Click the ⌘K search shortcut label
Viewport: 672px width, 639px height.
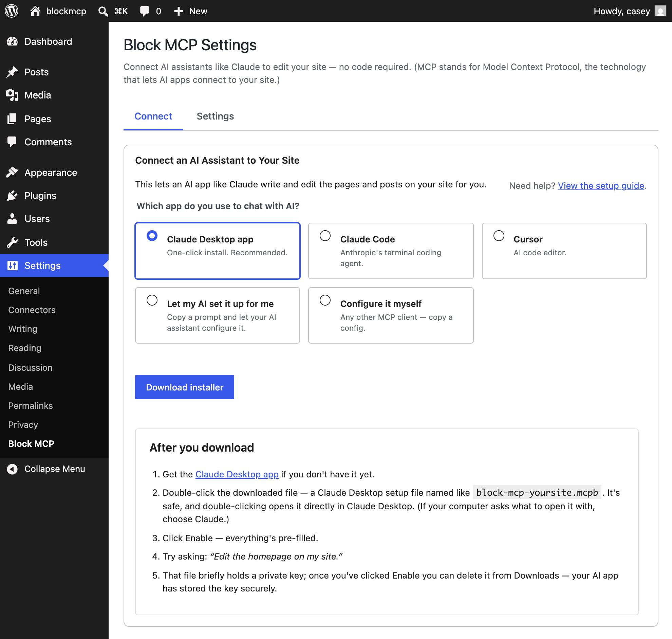(x=121, y=11)
